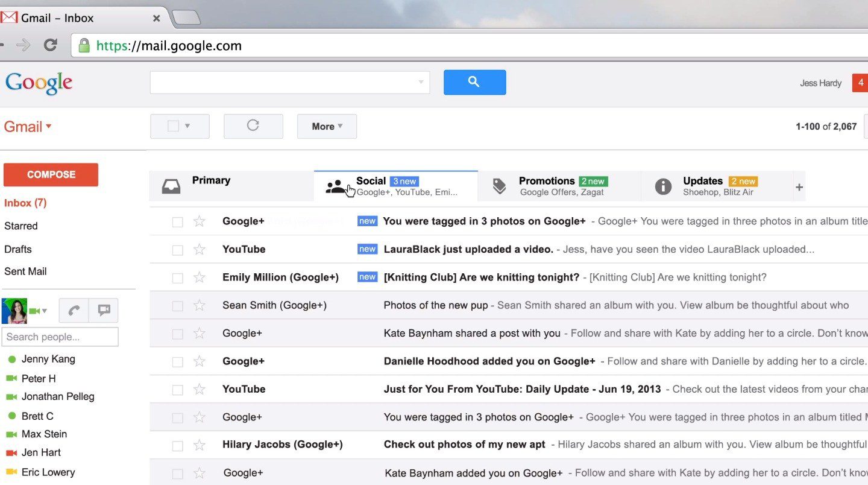Click the phone call icon in the chat panel

tap(74, 310)
